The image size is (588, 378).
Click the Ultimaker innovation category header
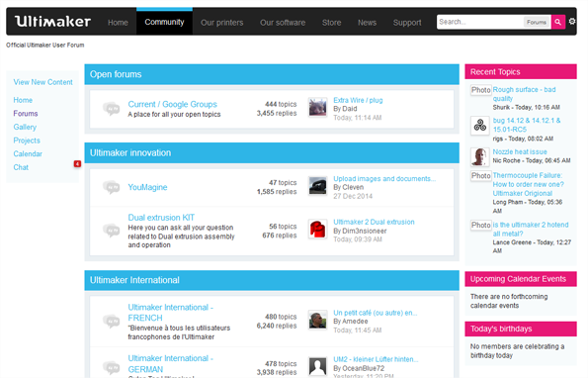[272, 152]
